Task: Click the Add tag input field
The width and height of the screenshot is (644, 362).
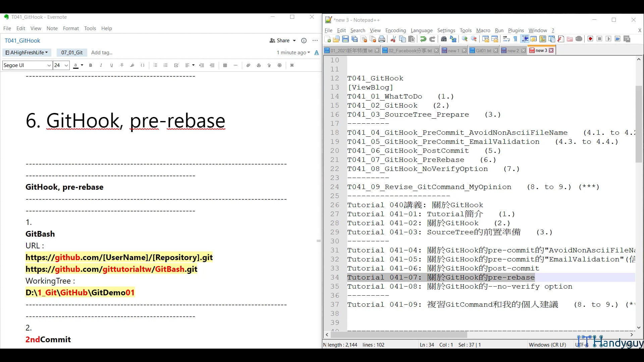Action: (102, 53)
